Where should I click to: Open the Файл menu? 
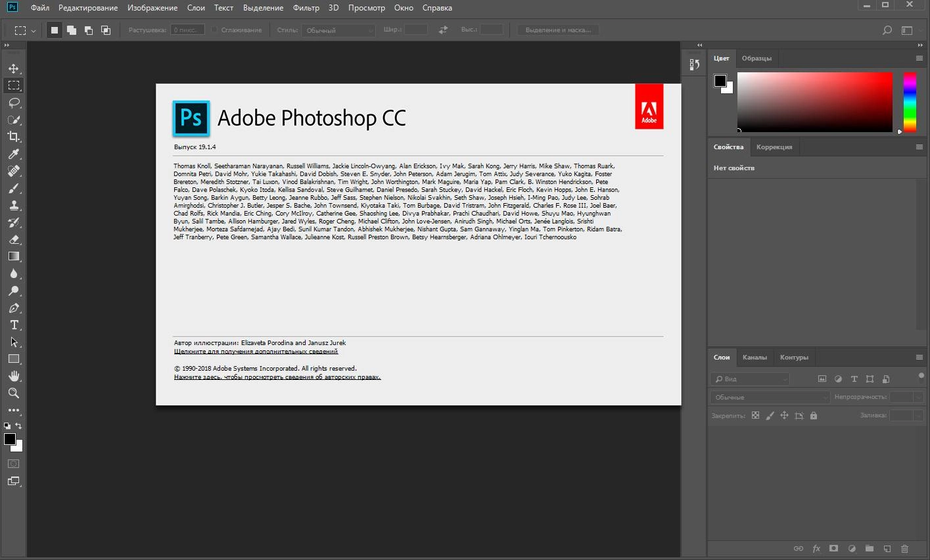(40, 8)
